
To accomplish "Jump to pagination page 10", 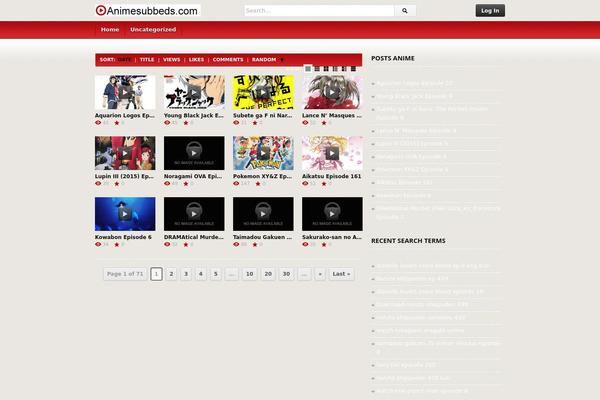I will click(x=249, y=274).
